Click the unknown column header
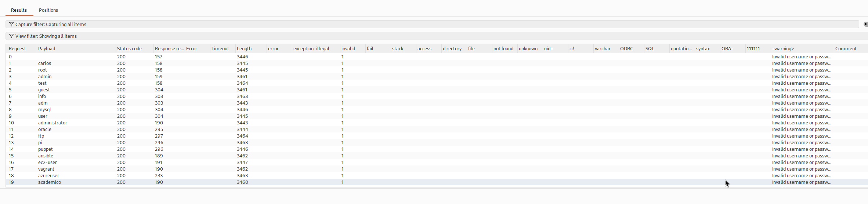The width and height of the screenshot is (868, 204). (x=530, y=48)
